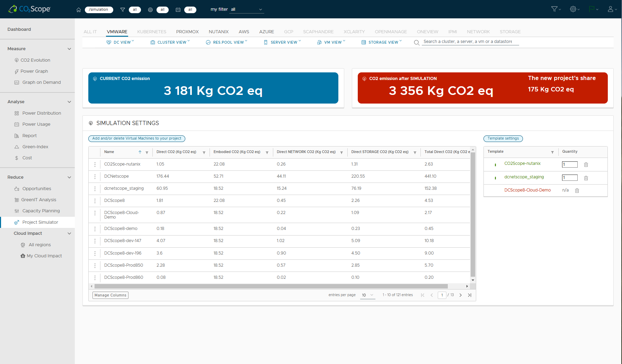Switch to the AWS tab
The height and width of the screenshot is (364, 622).
(244, 32)
